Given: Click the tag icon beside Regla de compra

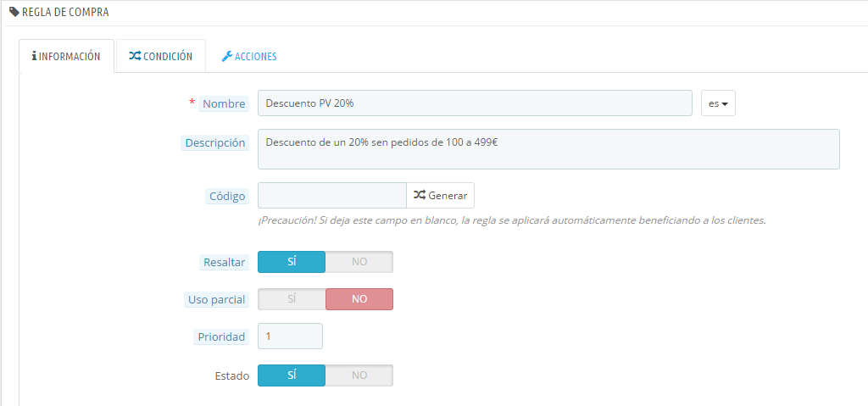Looking at the screenshot, I should [x=14, y=12].
